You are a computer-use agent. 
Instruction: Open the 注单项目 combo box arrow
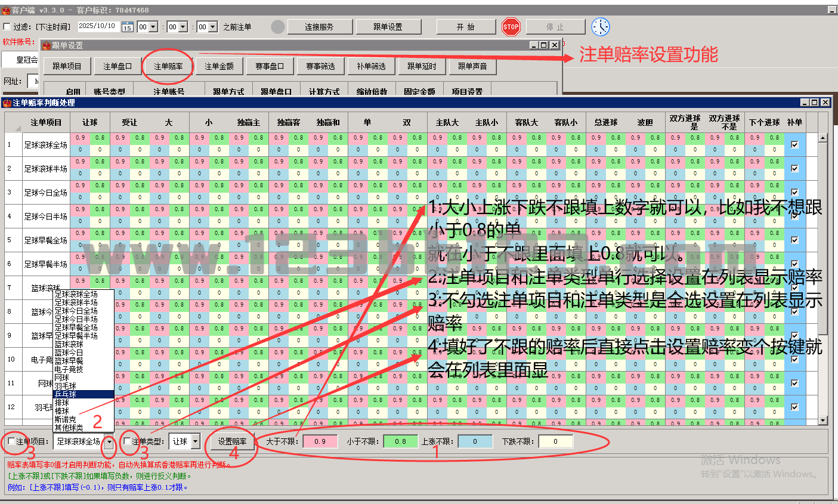(109, 442)
